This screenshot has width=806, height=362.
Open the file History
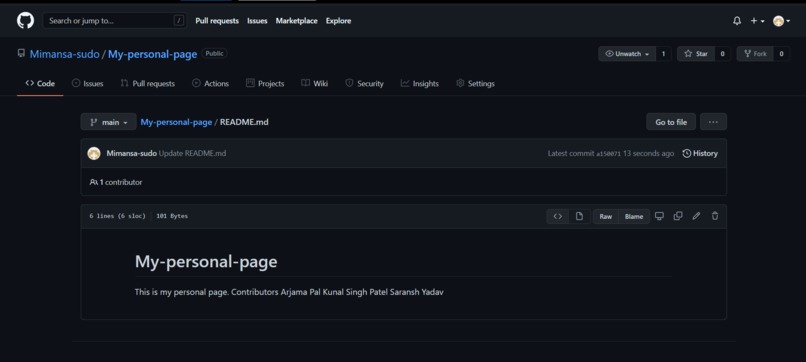[700, 153]
